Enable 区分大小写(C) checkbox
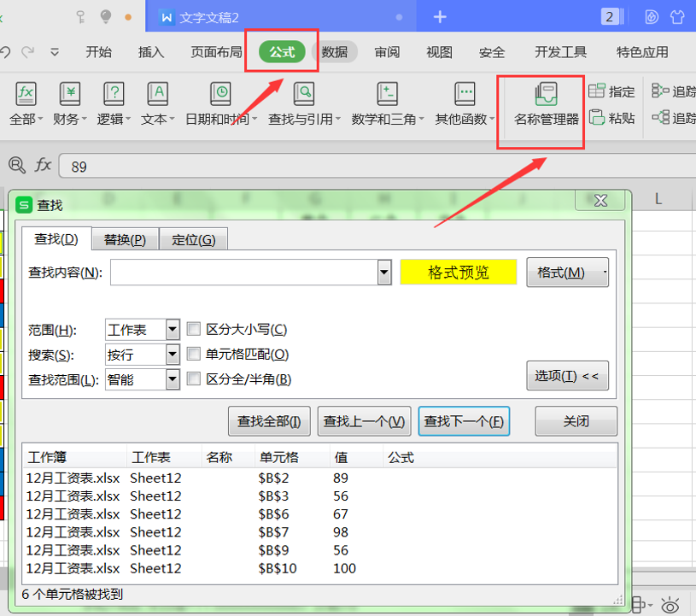The height and width of the screenshot is (616, 696). tap(194, 329)
